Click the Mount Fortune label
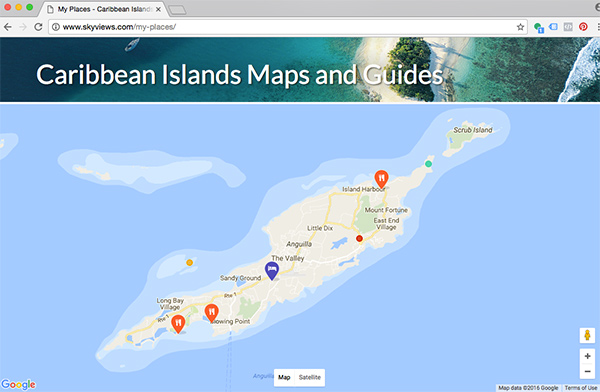Screen dimensions: 600x392 pos(386,210)
